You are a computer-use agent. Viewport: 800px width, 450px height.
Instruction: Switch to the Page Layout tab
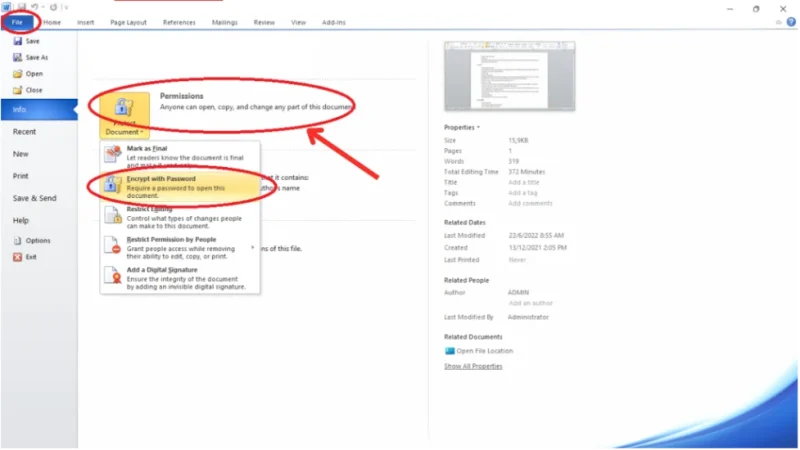click(x=128, y=22)
